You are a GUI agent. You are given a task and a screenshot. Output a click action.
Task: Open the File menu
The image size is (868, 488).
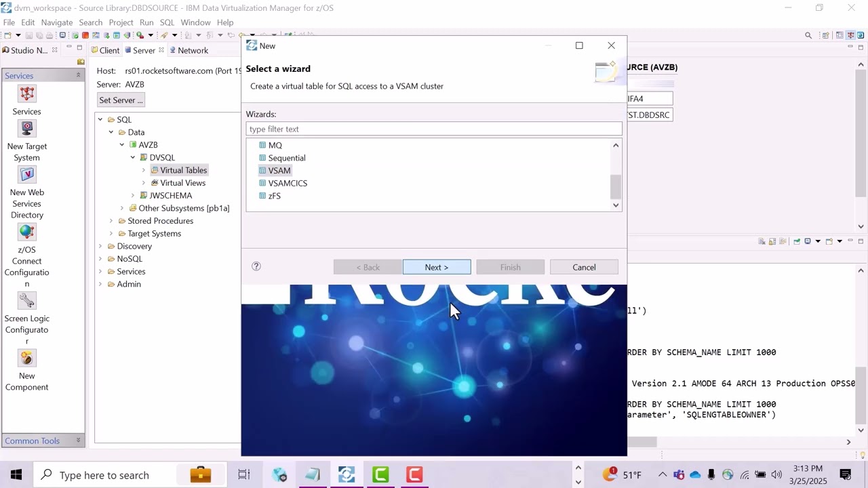point(9,22)
